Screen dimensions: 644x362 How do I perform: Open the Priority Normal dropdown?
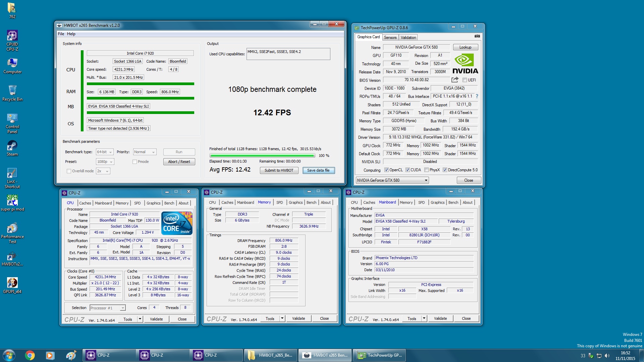(145, 152)
